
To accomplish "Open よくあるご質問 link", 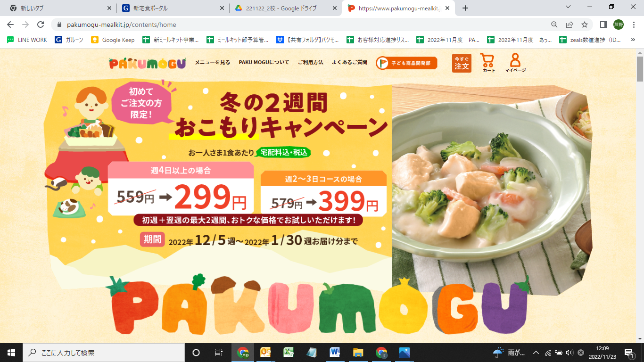I will (349, 63).
